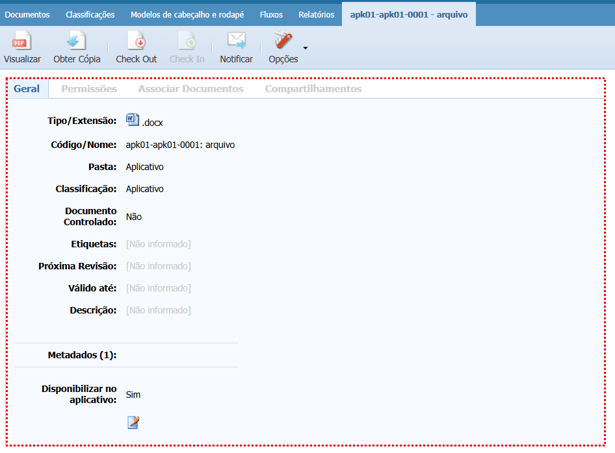The height and width of the screenshot is (453, 615).
Task: Click the Opções tools icon
Action: tap(283, 41)
